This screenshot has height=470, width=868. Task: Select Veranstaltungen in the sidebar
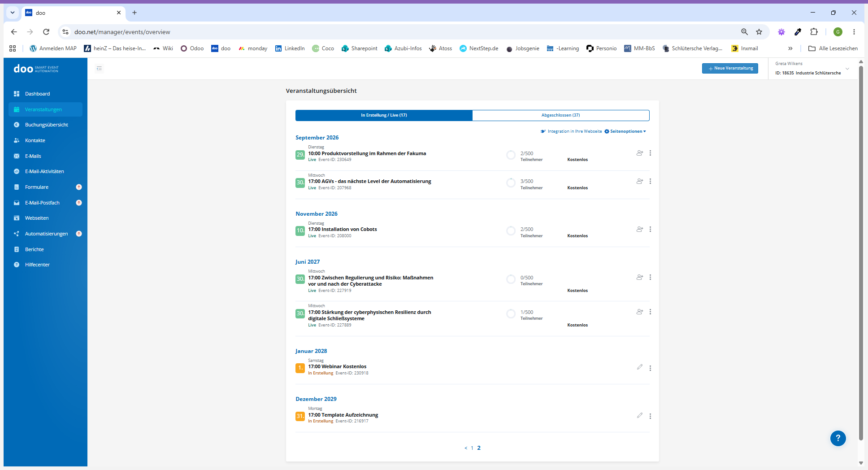coord(45,109)
